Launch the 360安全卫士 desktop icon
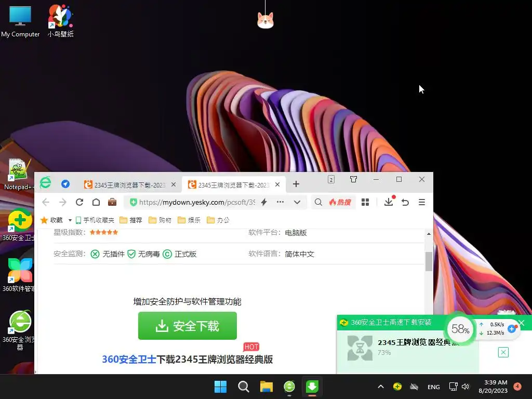Image resolution: width=532 pixels, height=399 pixels. pyautogui.click(x=19, y=225)
